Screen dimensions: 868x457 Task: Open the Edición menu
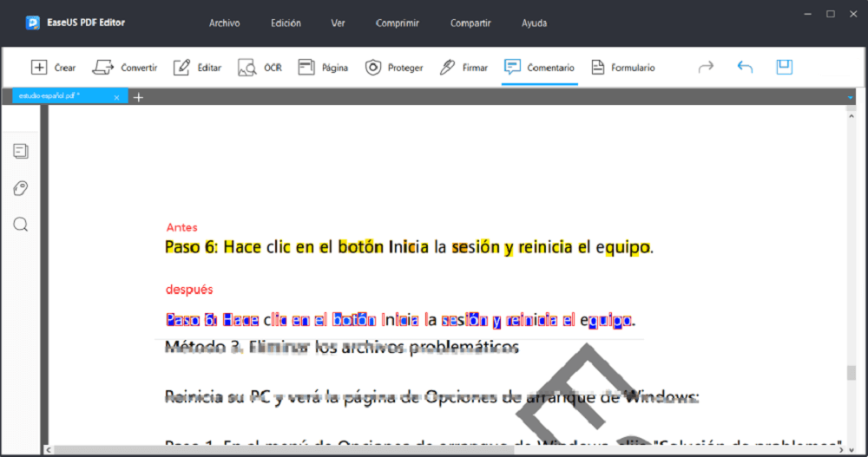coord(286,23)
